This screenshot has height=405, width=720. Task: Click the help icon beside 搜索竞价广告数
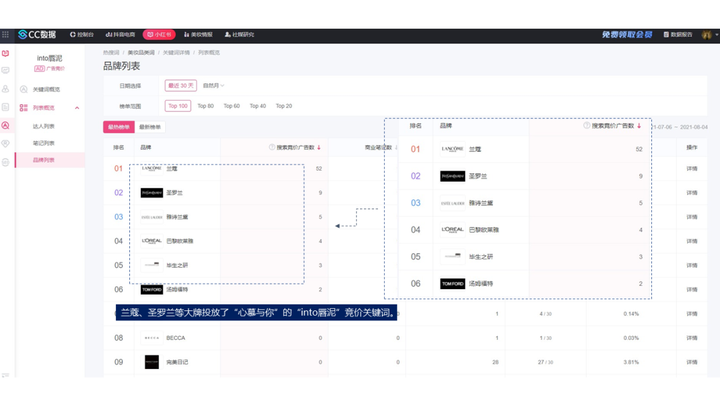click(272, 147)
